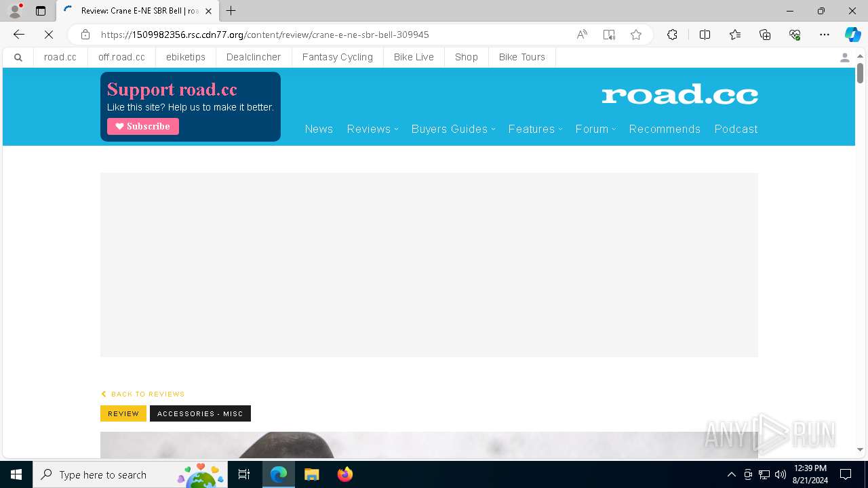Go to ebiketips site
Viewport: 868px width, 488px height.
[x=186, y=57]
